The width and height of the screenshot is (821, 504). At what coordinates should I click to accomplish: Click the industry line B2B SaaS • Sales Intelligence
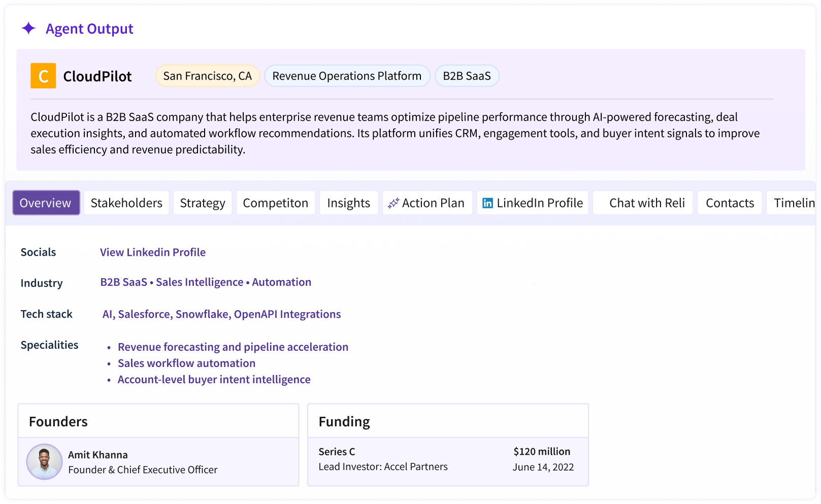tap(206, 282)
